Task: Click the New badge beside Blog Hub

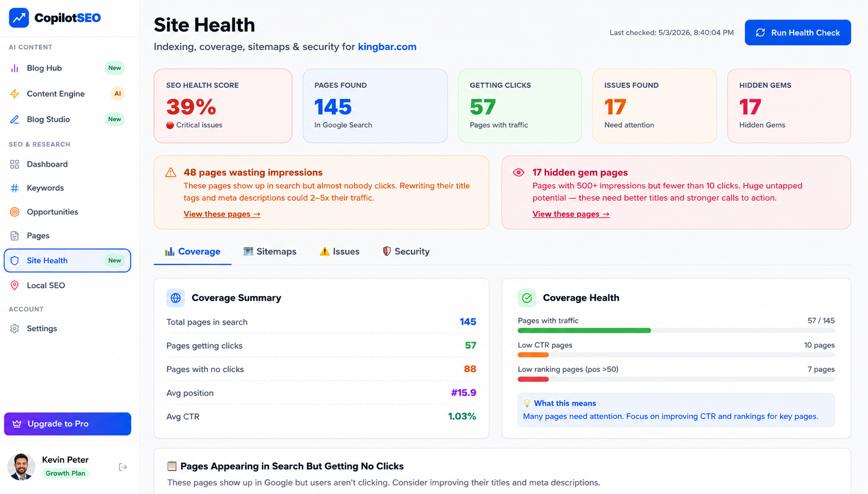Action: click(114, 68)
